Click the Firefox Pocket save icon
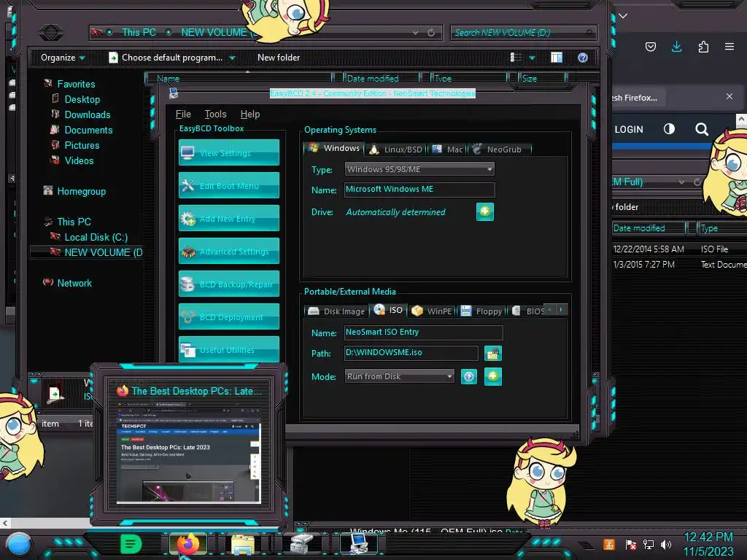 [x=651, y=47]
